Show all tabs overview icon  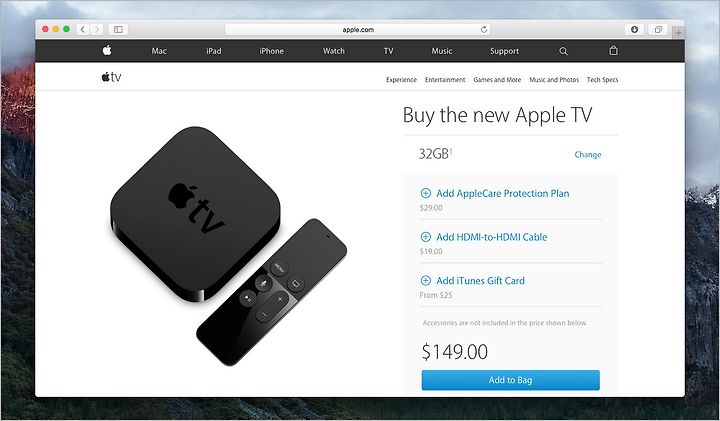[658, 29]
